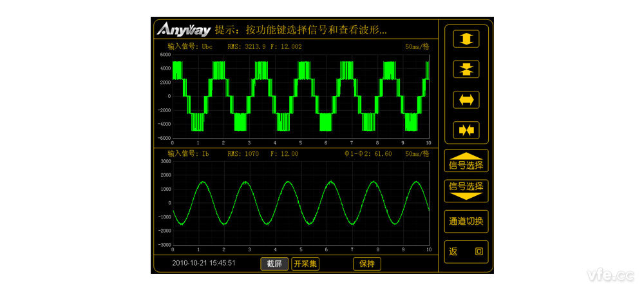The width and height of the screenshot is (644, 290).
Task: Click the 开采集 start acquisition button
Action: coord(305,264)
